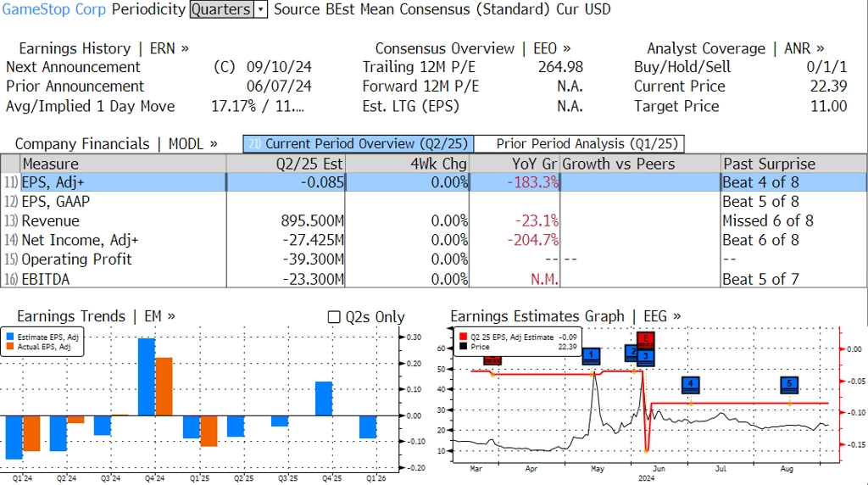The image size is (868, 485).
Task: Click the Trailing 12M P/E value 264.98
Action: pyautogui.click(x=560, y=67)
